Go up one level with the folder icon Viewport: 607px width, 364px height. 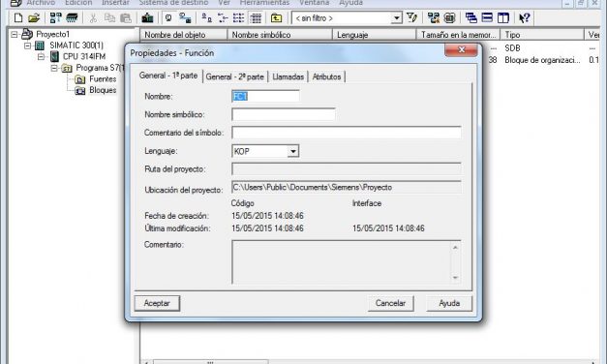pyautogui.click(x=276, y=17)
